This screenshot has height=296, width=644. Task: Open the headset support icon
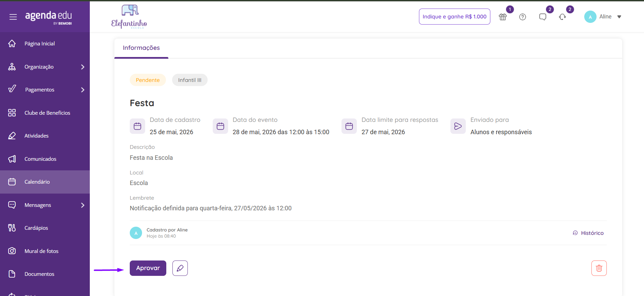(562, 17)
